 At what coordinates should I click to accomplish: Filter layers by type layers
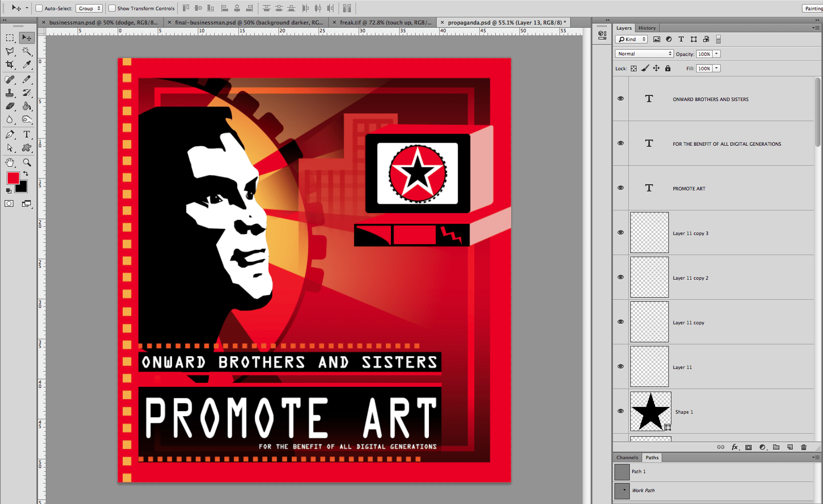[x=681, y=39]
